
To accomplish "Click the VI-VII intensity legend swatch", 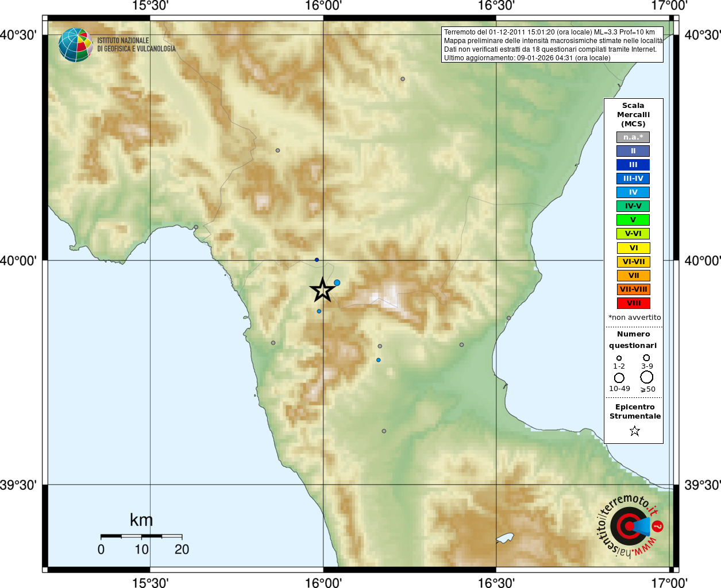I will coord(633,262).
